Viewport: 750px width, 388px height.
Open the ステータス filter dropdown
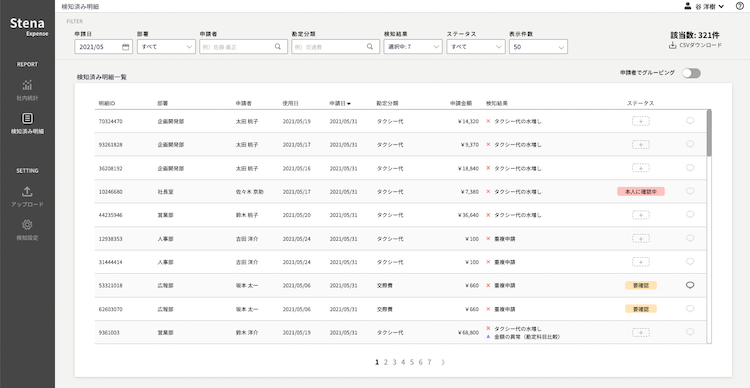coord(475,47)
